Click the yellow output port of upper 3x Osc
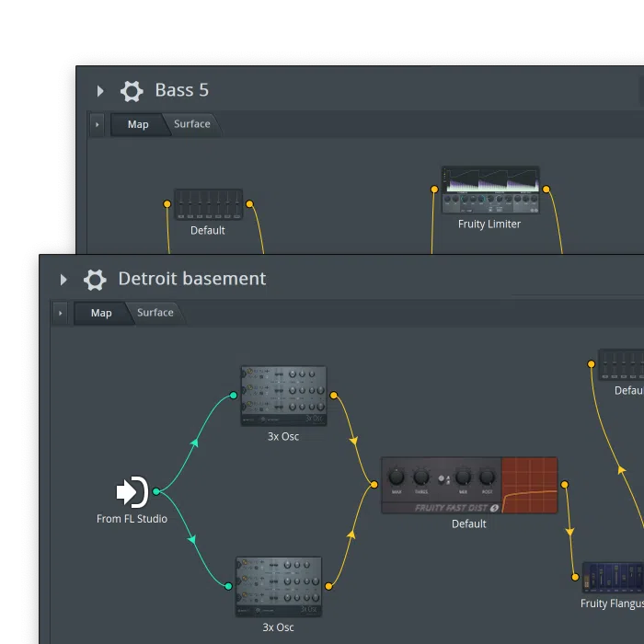This screenshot has width=644, height=644. tap(334, 395)
